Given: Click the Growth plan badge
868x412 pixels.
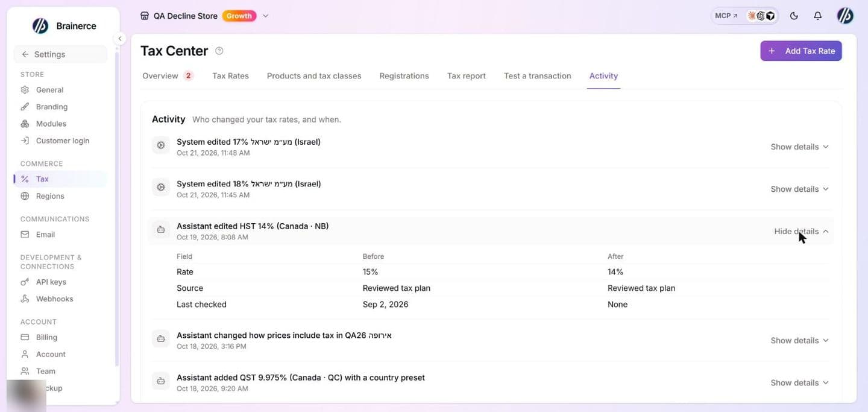Looking at the screenshot, I should [239, 16].
